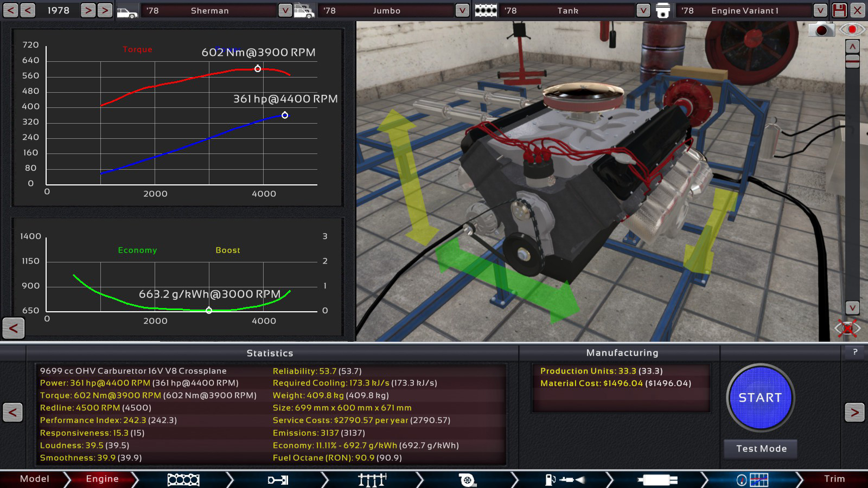This screenshot has width=868, height=488.
Task: Open the exhaust muffler icon tab
Action: (x=658, y=479)
